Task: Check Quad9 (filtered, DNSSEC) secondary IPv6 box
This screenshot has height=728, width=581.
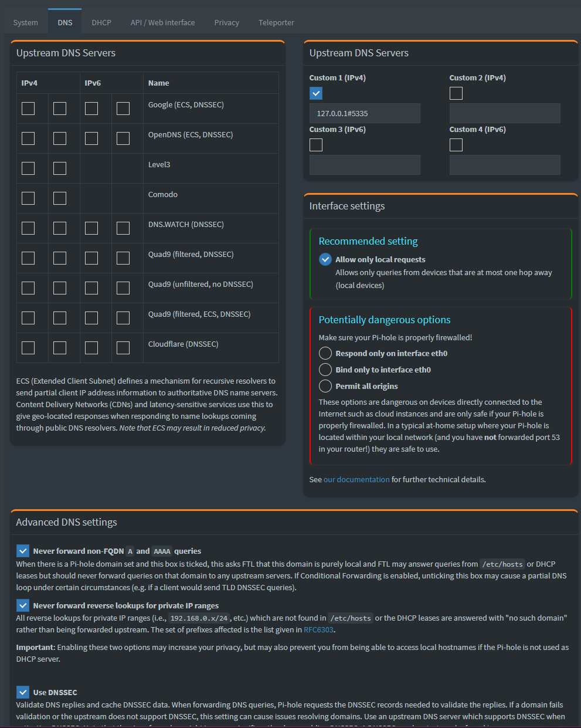Action: [123, 258]
